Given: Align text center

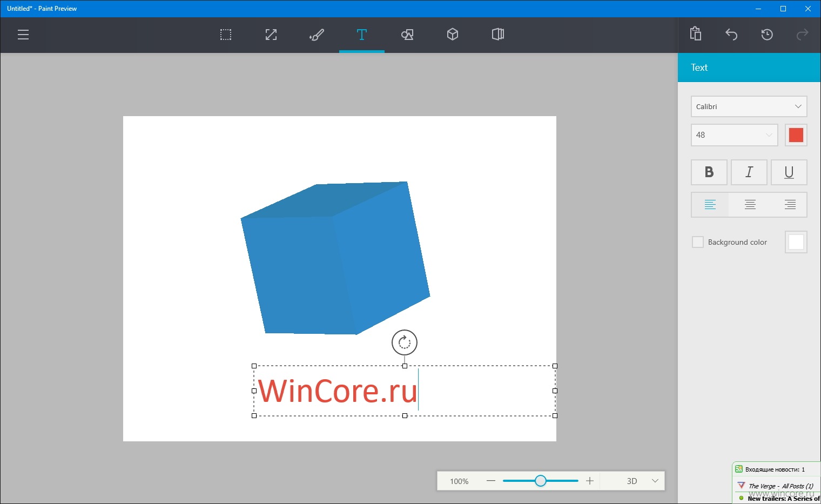Looking at the screenshot, I should tap(750, 205).
